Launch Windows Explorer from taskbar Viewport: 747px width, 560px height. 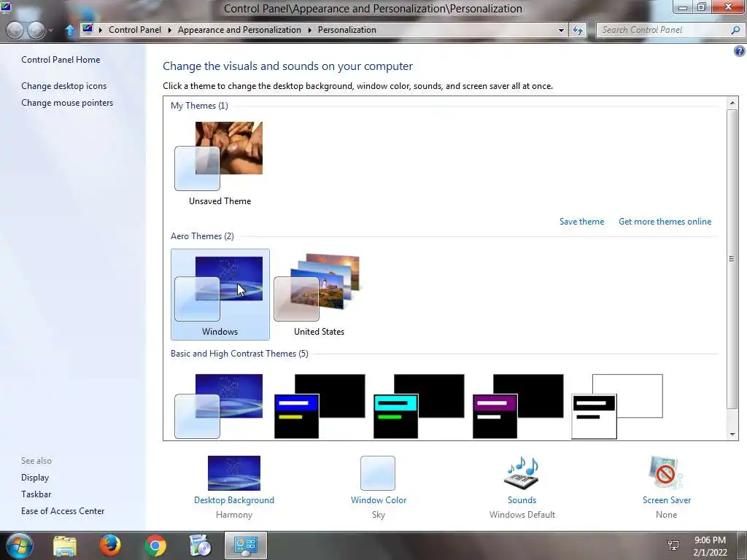pos(65,545)
